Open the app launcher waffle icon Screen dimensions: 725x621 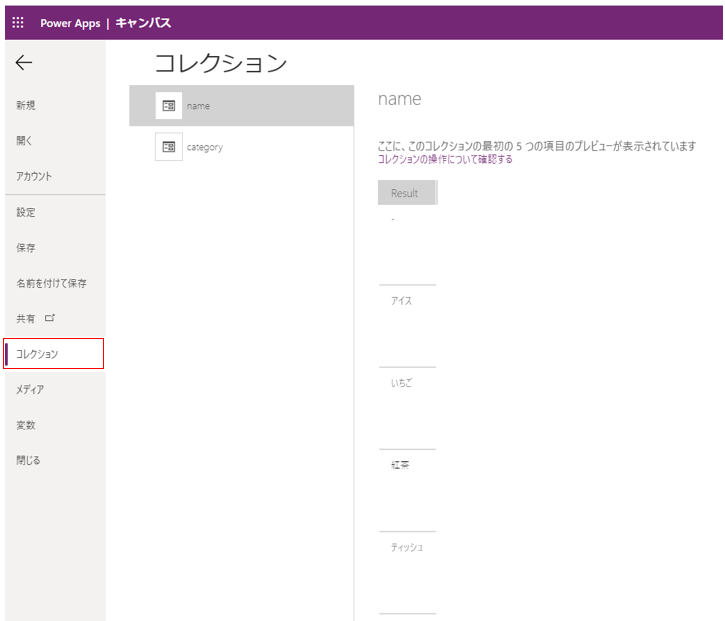click(x=18, y=23)
